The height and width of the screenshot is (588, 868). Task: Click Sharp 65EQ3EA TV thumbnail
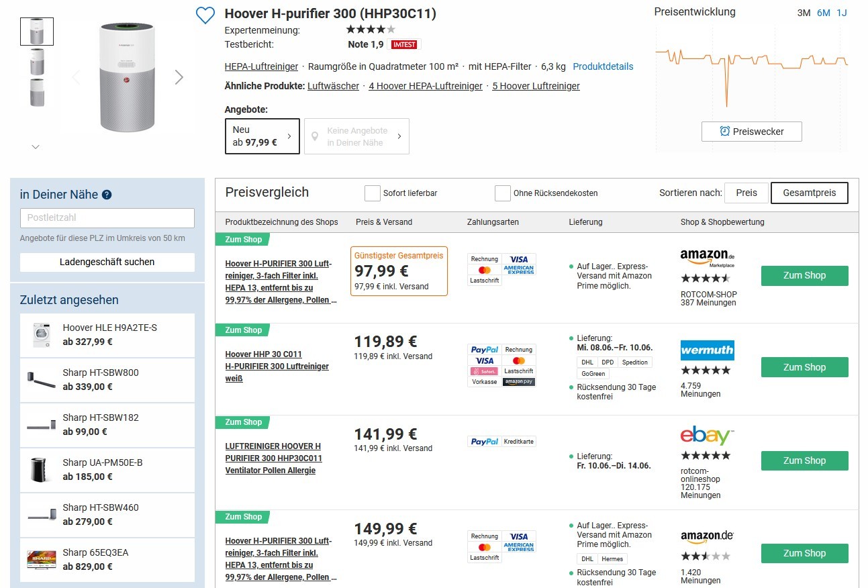(42, 559)
